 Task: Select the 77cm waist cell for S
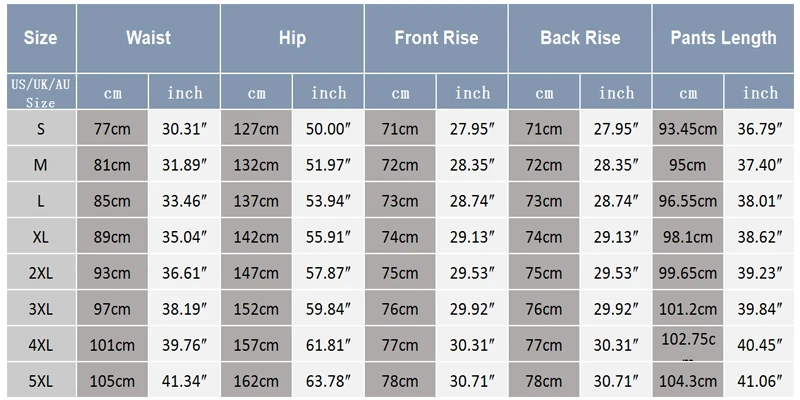112,128
